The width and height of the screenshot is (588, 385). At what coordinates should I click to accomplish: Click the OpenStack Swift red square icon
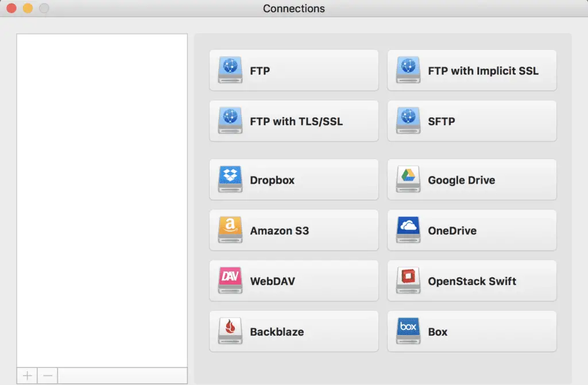coord(408,281)
